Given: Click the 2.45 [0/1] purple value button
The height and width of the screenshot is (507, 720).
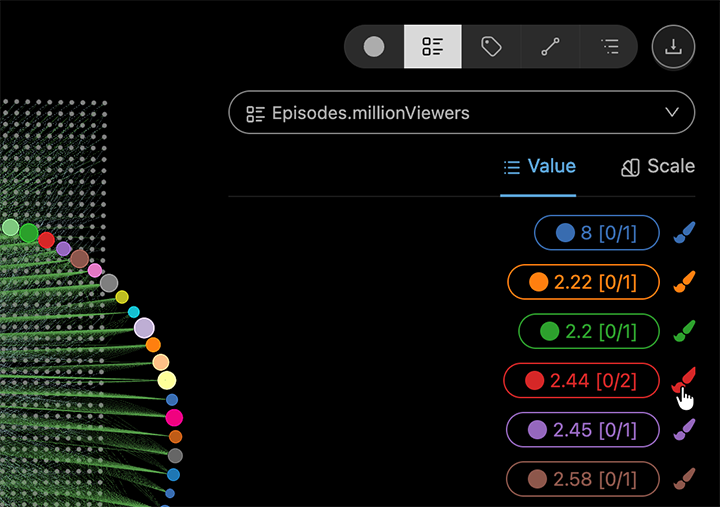Looking at the screenshot, I should click(583, 429).
